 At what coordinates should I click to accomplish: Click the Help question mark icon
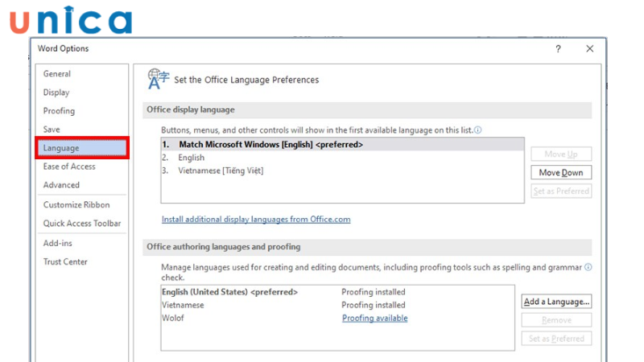pyautogui.click(x=558, y=49)
